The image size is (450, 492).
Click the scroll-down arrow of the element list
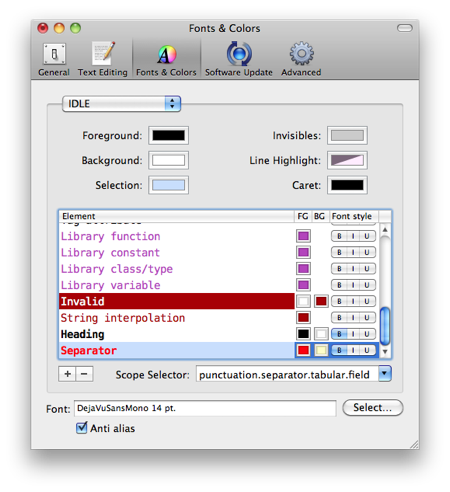385,352
